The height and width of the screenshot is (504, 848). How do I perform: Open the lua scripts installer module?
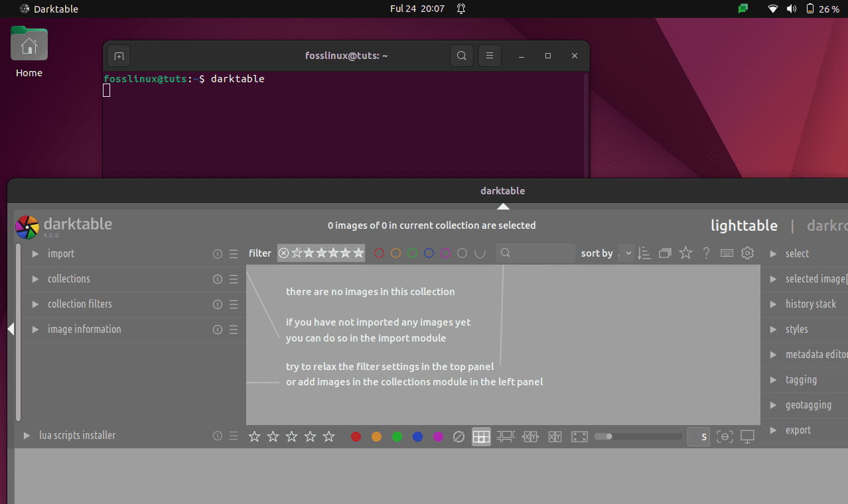[x=78, y=435]
